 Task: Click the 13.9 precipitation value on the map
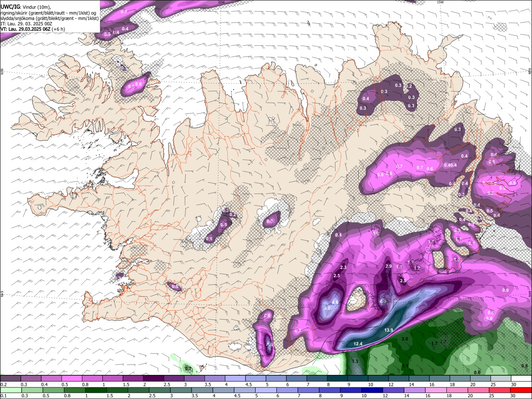click(389, 330)
